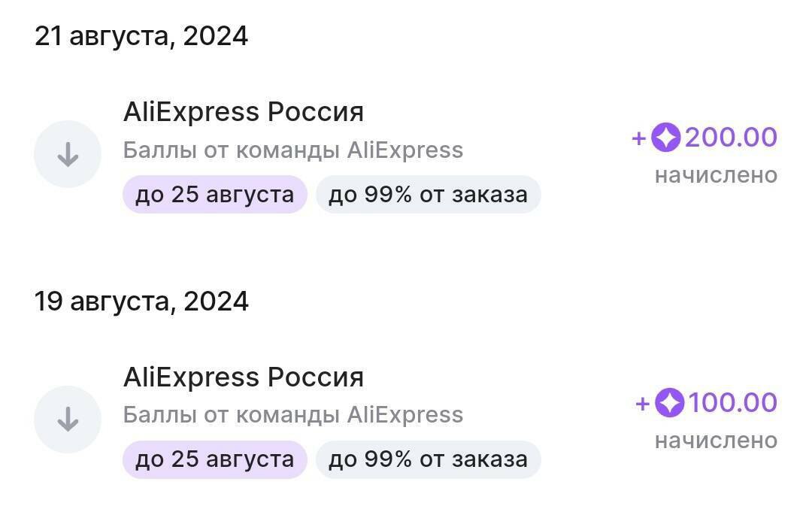Click the purple star icon beside 200.00
This screenshot has height=509, width=812.
[665, 138]
